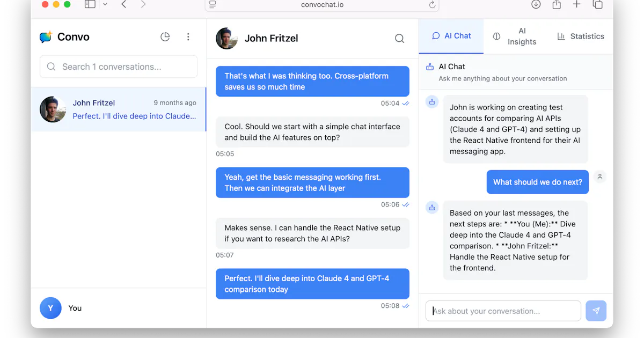Click the browser share icon
Screen dimensions: 644x338
click(557, 4)
